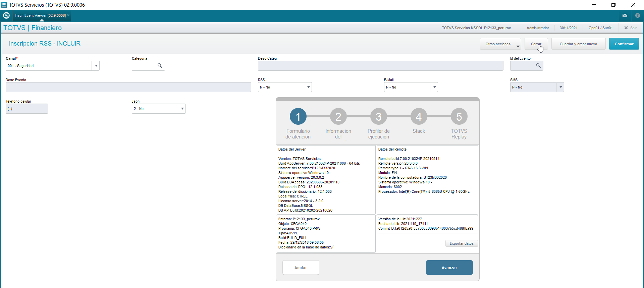The width and height of the screenshot is (644, 288).
Task: Open the mail envelope icon
Action: [625, 15]
